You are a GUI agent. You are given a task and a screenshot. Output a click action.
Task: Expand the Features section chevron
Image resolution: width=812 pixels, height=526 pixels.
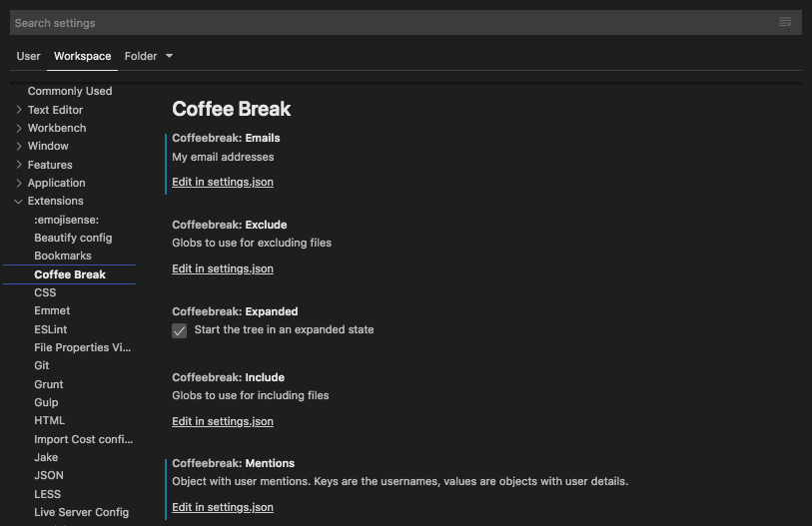point(19,165)
